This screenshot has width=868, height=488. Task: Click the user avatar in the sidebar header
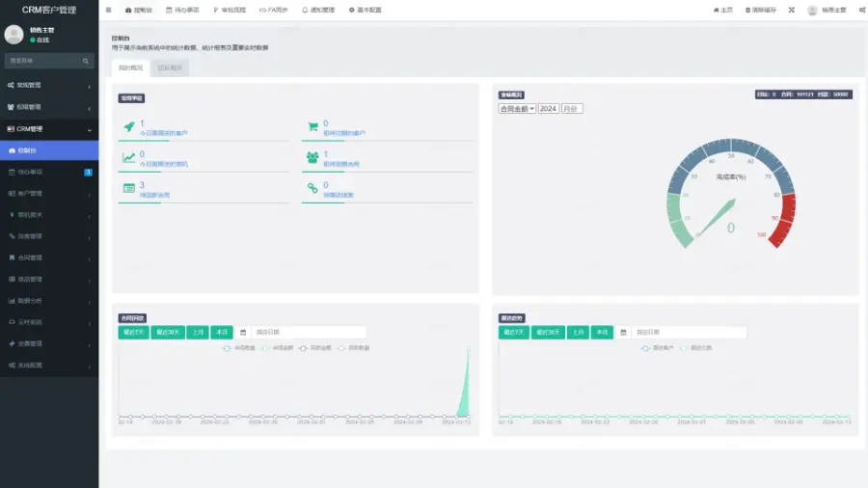[x=14, y=35]
